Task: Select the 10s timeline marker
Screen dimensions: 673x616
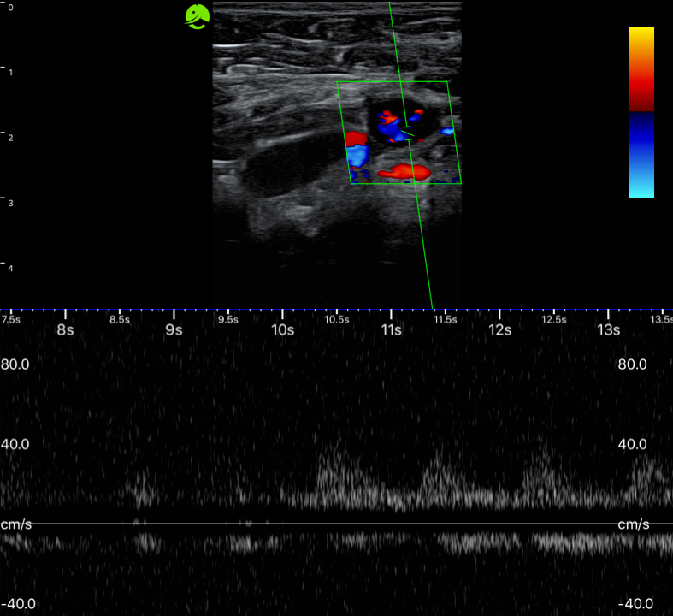Action: (283, 329)
